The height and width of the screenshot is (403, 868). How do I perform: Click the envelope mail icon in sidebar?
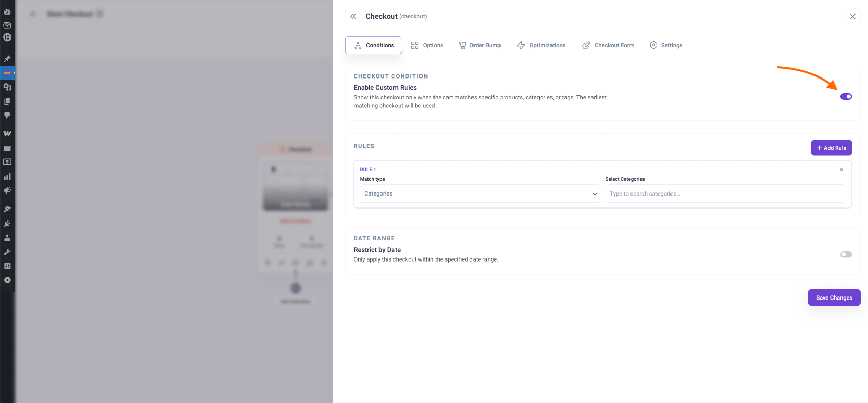coord(7,24)
